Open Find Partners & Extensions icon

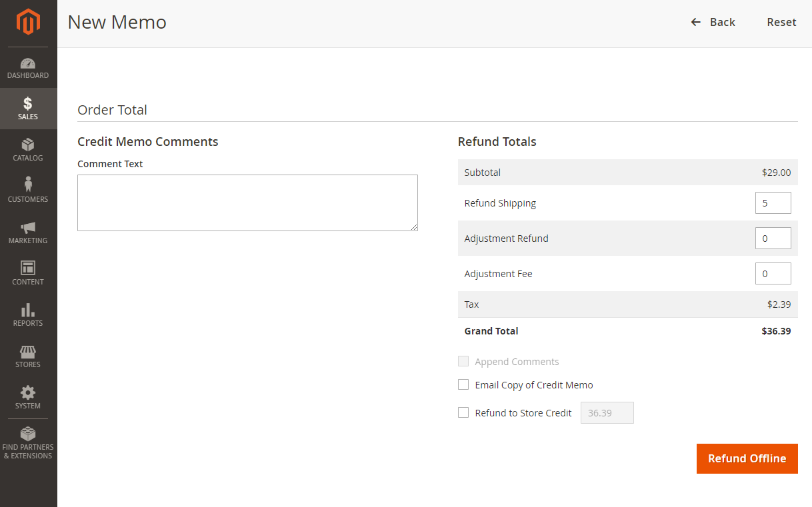click(28, 434)
